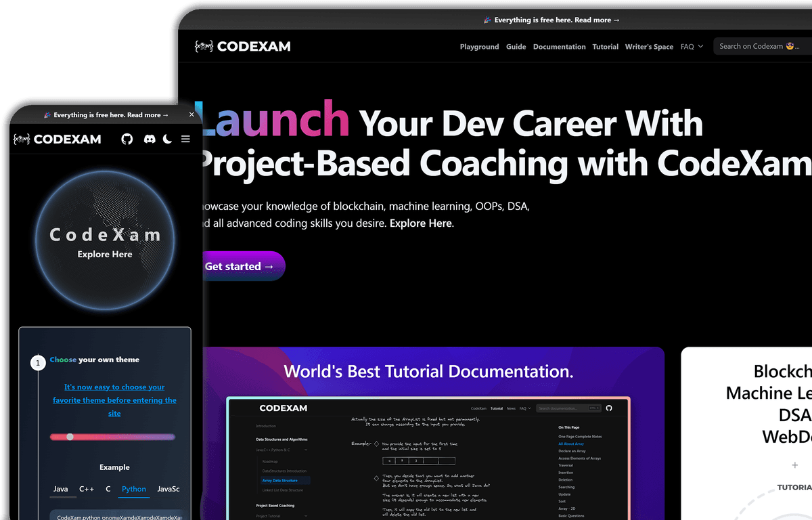812x520 pixels.
Task: Click the Search on Codexam field
Action: click(763, 46)
